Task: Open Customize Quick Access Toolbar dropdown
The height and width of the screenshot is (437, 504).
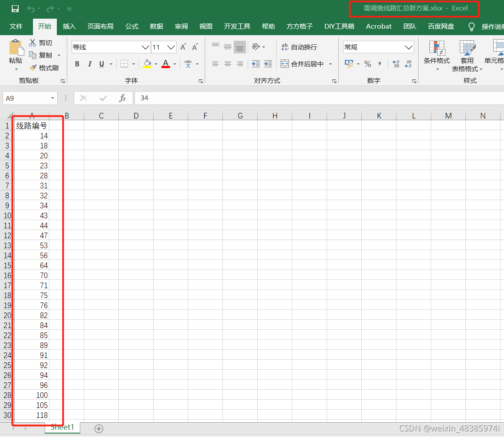Action: coord(69,9)
